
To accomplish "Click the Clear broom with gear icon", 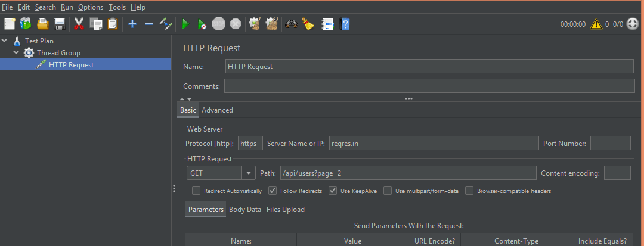I will 255,24.
